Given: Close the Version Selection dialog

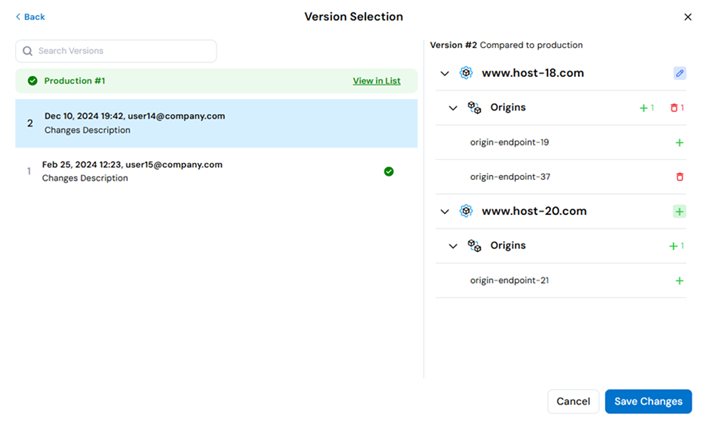Looking at the screenshot, I should click(688, 17).
